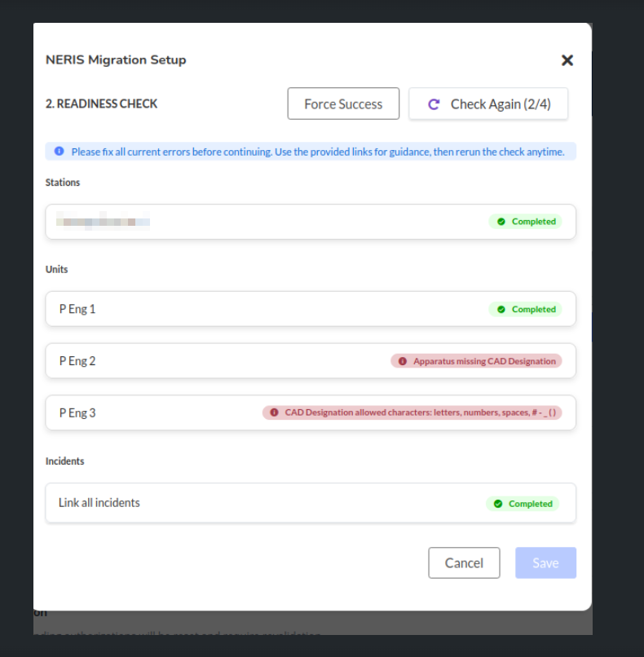Viewport: 644px width, 657px height.
Task: Click green check icon for P Eng 1
Action: (501, 310)
